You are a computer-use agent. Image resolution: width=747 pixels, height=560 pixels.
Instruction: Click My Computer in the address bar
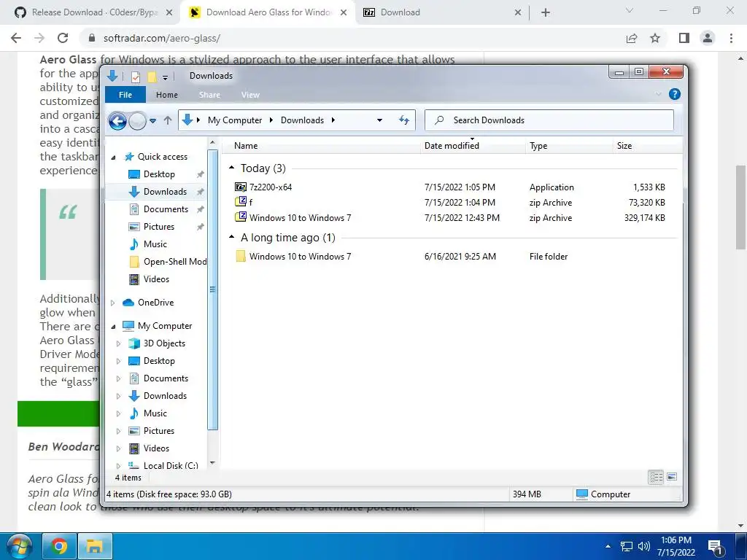tap(235, 120)
